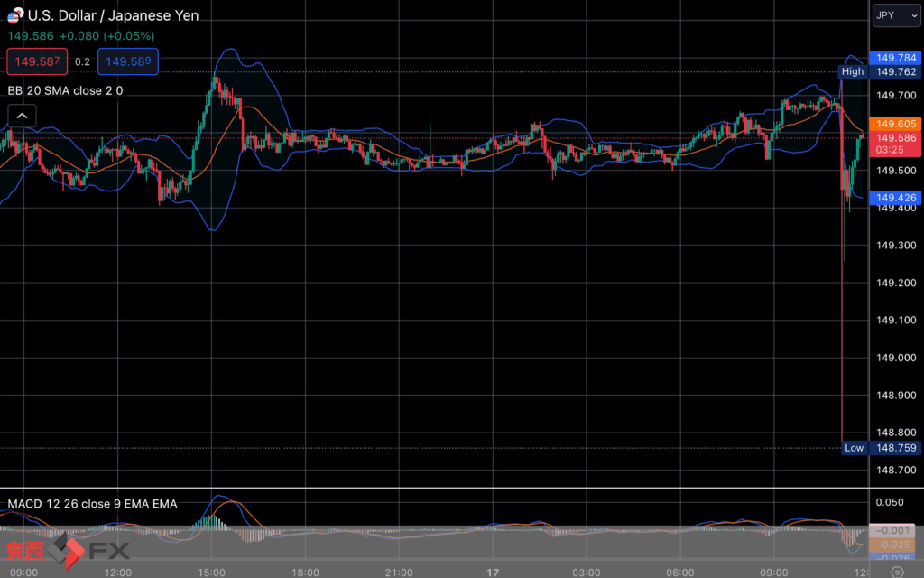Click the red sell price 149.587 button

click(x=37, y=61)
